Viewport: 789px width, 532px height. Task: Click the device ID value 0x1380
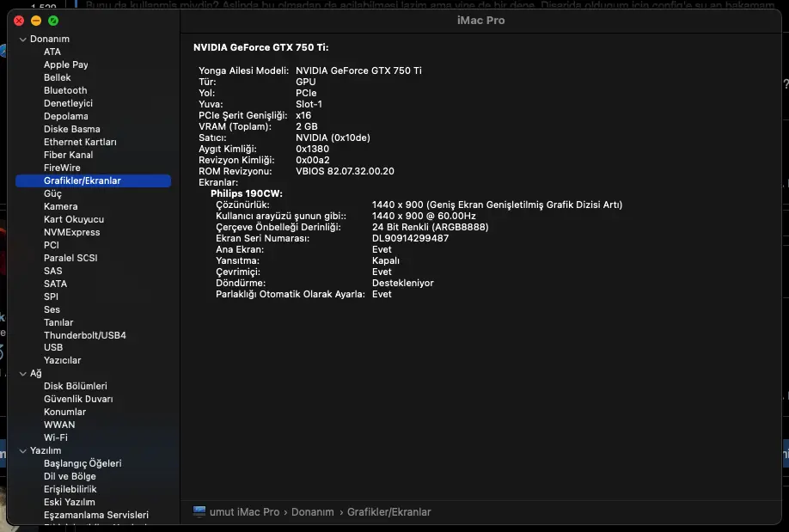point(312,149)
